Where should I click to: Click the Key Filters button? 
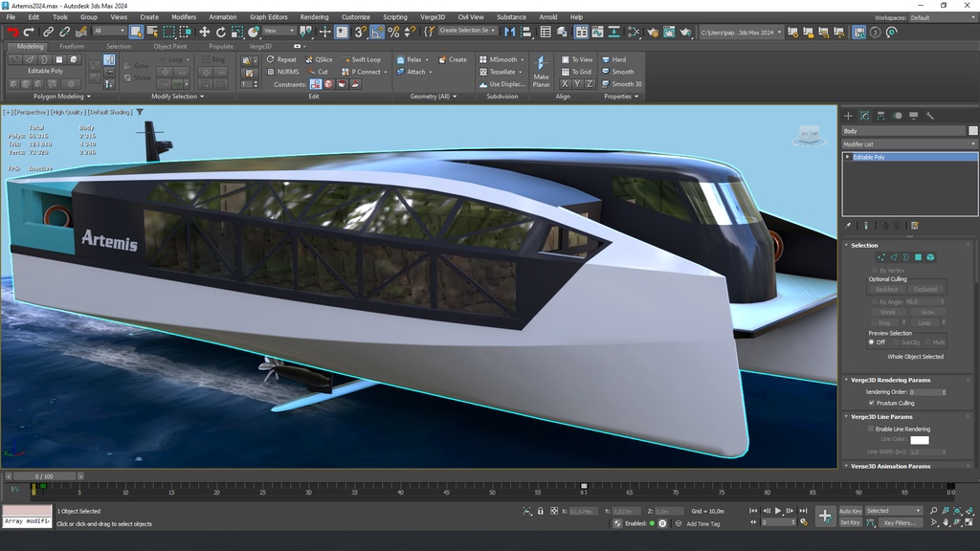point(901,523)
